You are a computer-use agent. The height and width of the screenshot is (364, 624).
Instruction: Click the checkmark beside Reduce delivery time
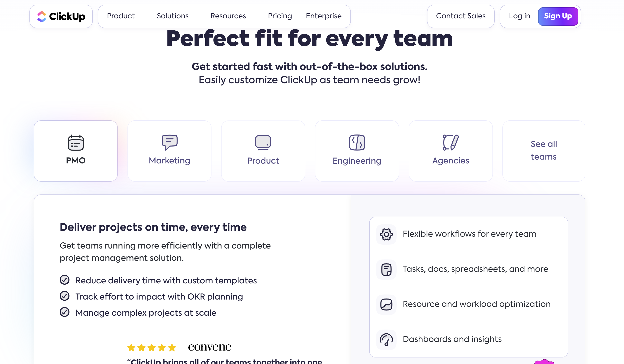65,280
